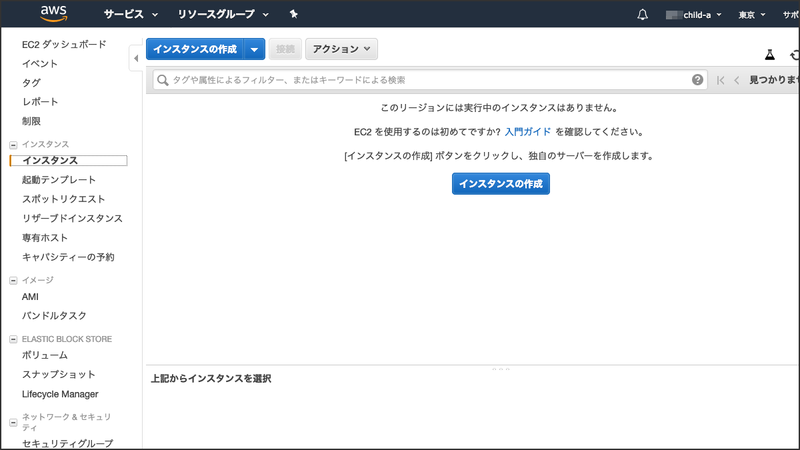Screen dimensions: 800x450
Task: Open イベント in sidebar
Action: pos(40,64)
